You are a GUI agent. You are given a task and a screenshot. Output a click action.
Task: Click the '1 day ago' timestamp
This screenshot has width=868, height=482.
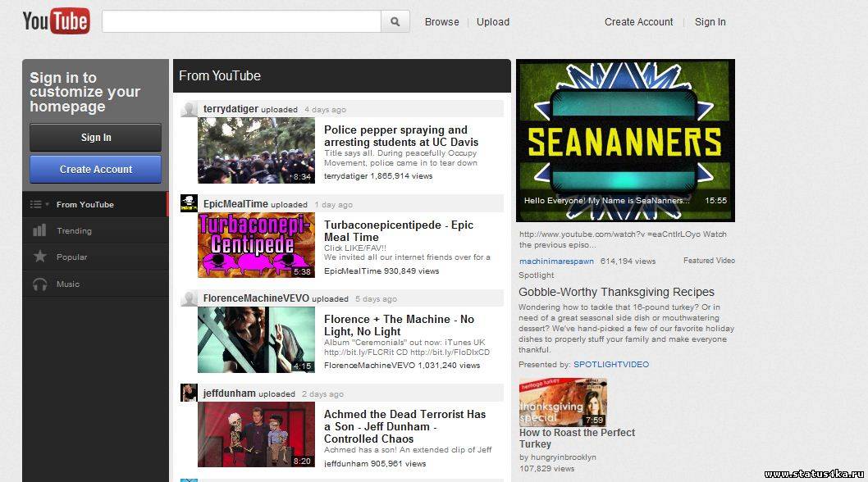click(x=333, y=205)
